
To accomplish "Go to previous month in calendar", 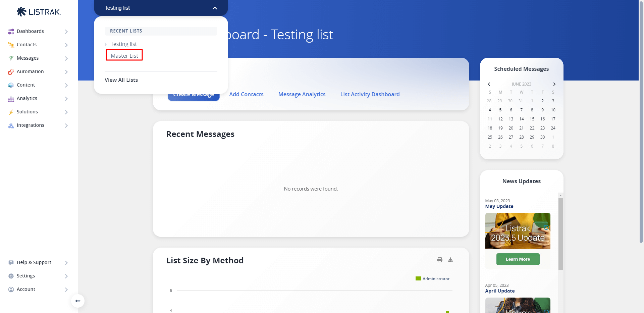I will (x=489, y=84).
